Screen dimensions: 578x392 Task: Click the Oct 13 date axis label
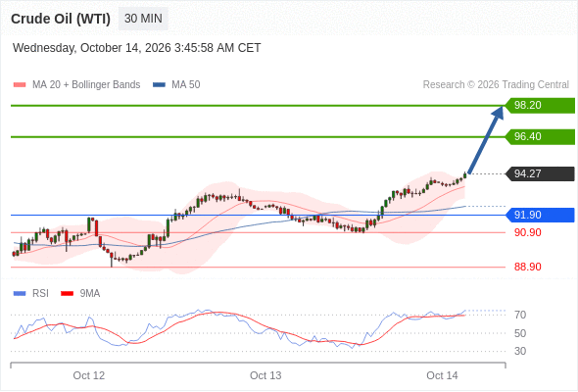(x=265, y=375)
